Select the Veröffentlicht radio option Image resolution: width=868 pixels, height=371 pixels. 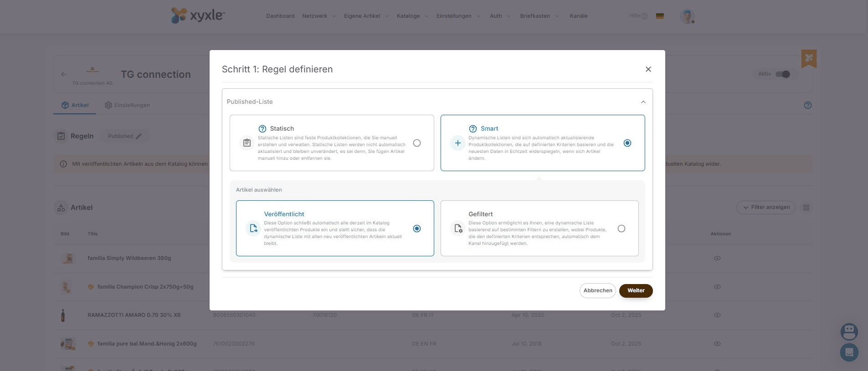pyautogui.click(x=416, y=229)
